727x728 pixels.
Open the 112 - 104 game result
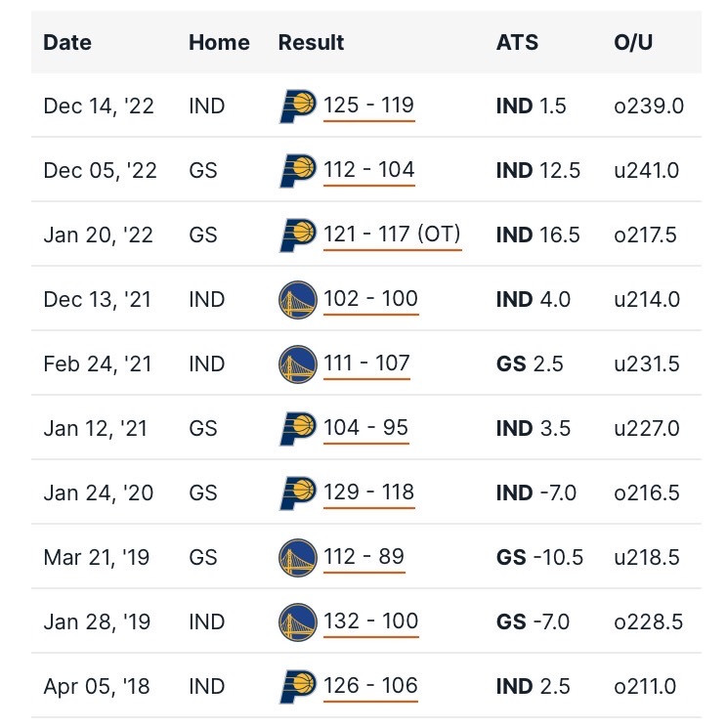tap(368, 170)
